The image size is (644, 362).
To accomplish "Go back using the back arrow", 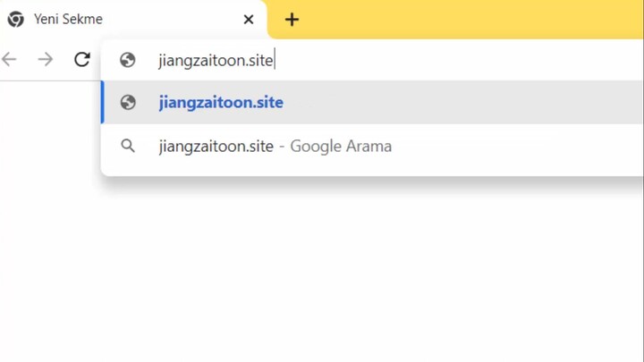I will point(10,60).
